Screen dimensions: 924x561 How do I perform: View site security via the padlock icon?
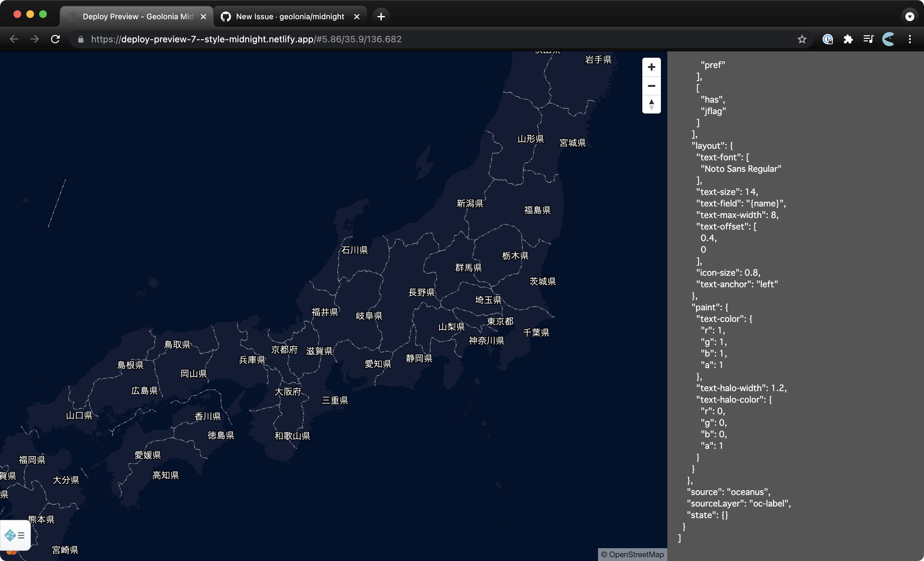(80, 39)
